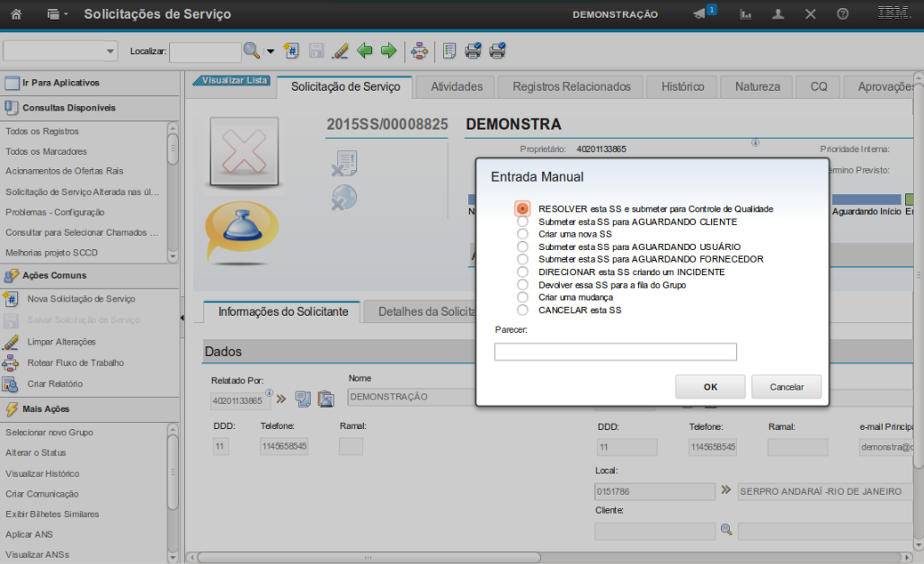Choose 'Devolver essa SS para a fila do Grupo'
Image resolution: width=924 pixels, height=564 pixels.
[x=522, y=284]
